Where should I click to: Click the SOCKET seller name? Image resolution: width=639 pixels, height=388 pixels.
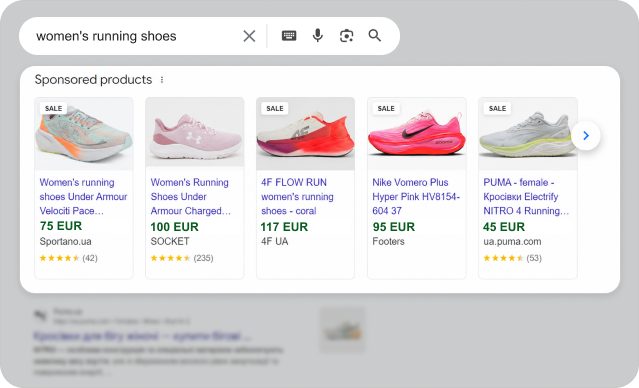170,241
